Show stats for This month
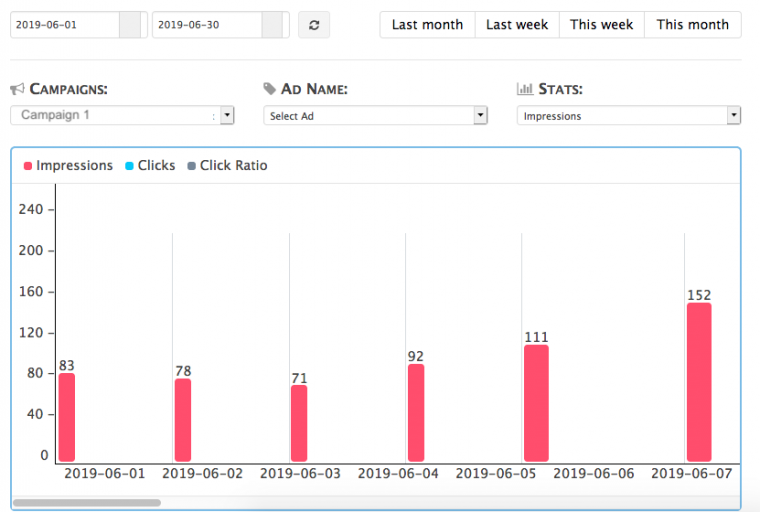Image resolution: width=760 pixels, height=512 pixels. (693, 25)
